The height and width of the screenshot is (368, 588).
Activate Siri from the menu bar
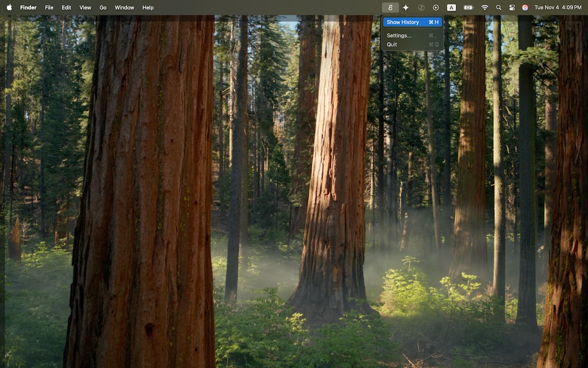(x=525, y=7)
